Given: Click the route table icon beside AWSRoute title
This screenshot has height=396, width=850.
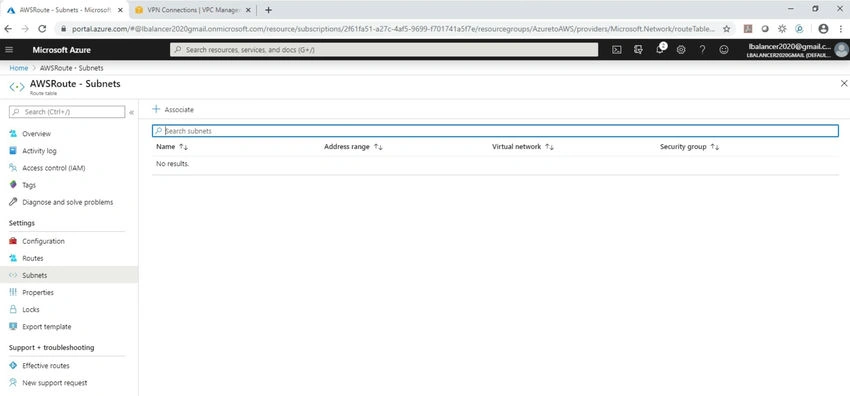Looking at the screenshot, I should click(x=17, y=87).
